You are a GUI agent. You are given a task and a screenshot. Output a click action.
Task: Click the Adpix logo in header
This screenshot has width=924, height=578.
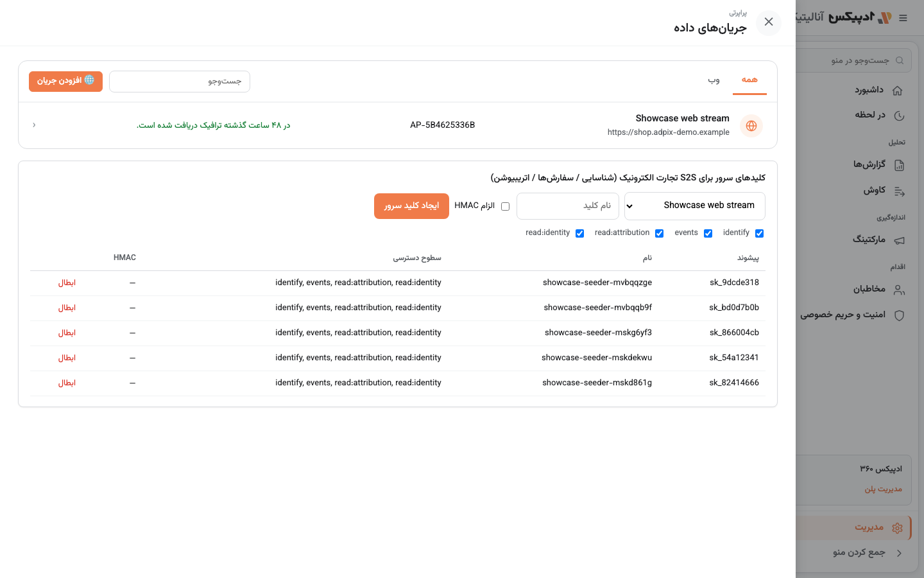click(860, 17)
